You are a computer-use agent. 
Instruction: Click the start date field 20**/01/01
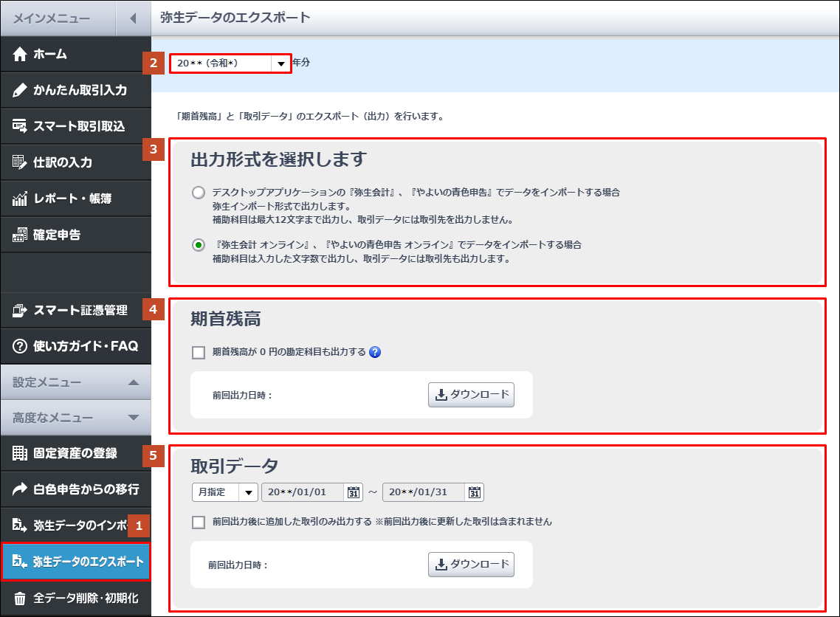[x=302, y=492]
